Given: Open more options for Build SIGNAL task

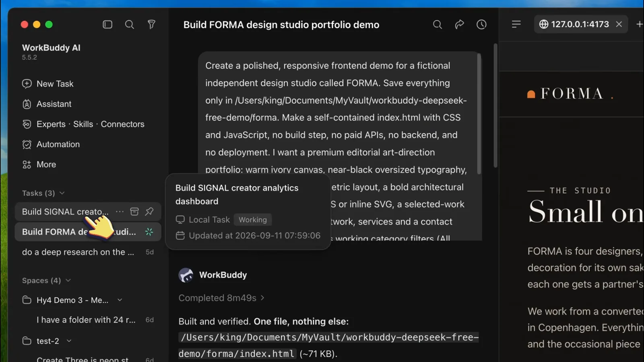Looking at the screenshot, I should (120, 212).
